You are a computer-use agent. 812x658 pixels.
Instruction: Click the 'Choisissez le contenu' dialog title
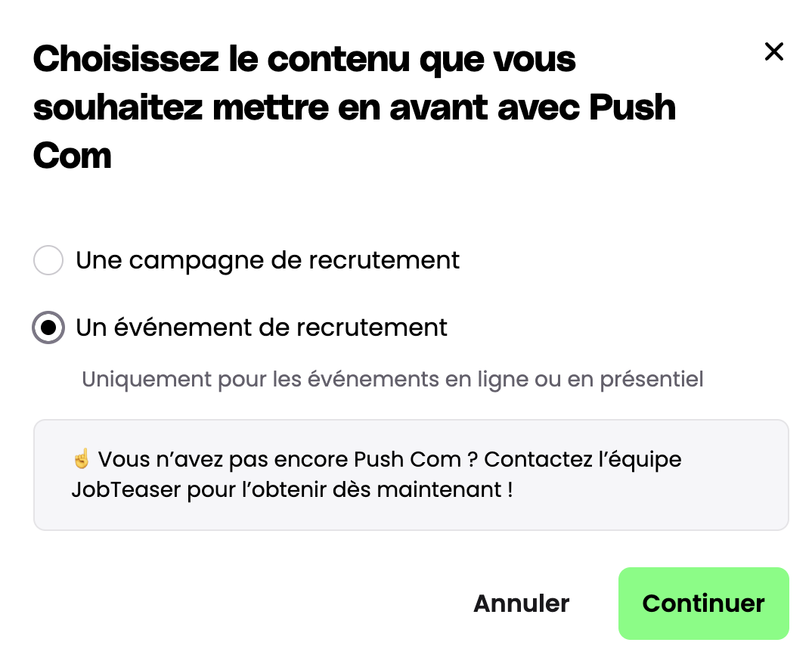[304, 59]
